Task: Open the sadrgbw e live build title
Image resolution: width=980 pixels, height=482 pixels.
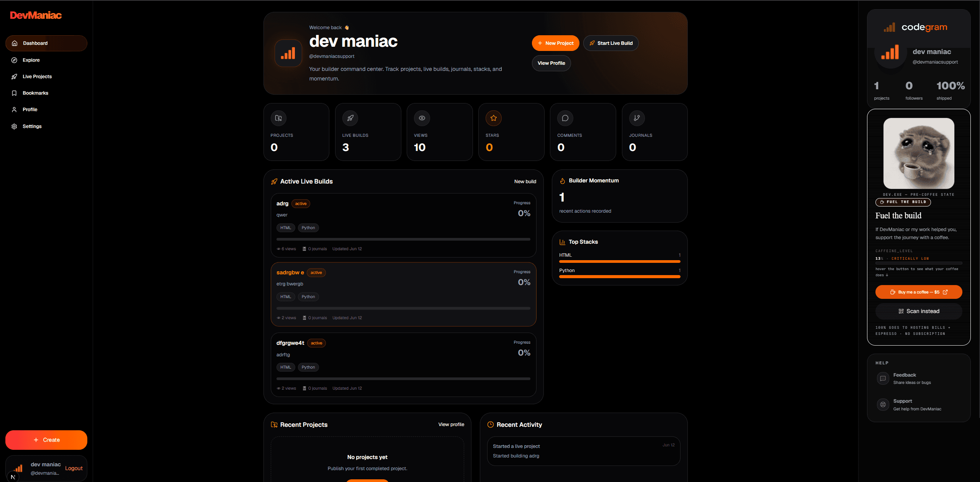Action: [x=290, y=272]
